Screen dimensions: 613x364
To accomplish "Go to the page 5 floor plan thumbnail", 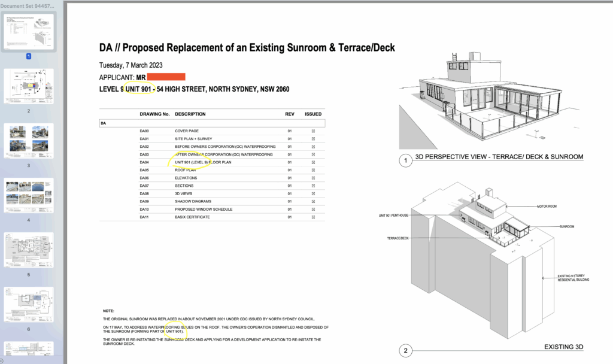I will (29, 250).
